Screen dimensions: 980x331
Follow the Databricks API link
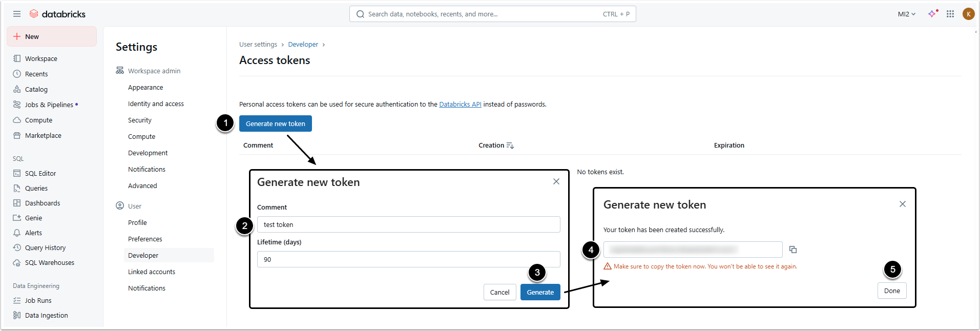coord(460,105)
